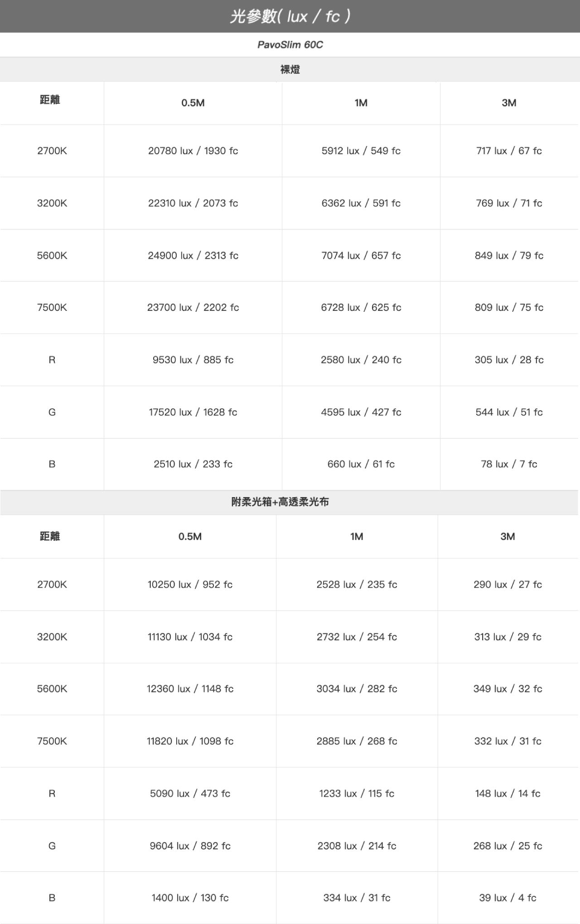The image size is (580, 924).
Task: Select the 268 lux / 25 fc cell
Action: [507, 846]
